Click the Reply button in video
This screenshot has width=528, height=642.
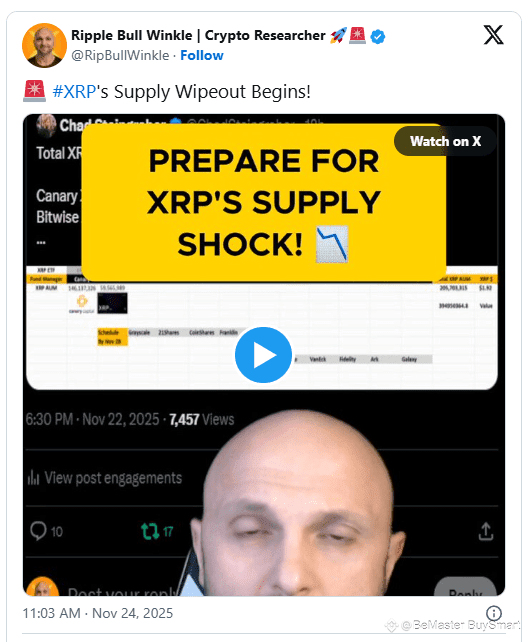pyautogui.click(x=465, y=587)
